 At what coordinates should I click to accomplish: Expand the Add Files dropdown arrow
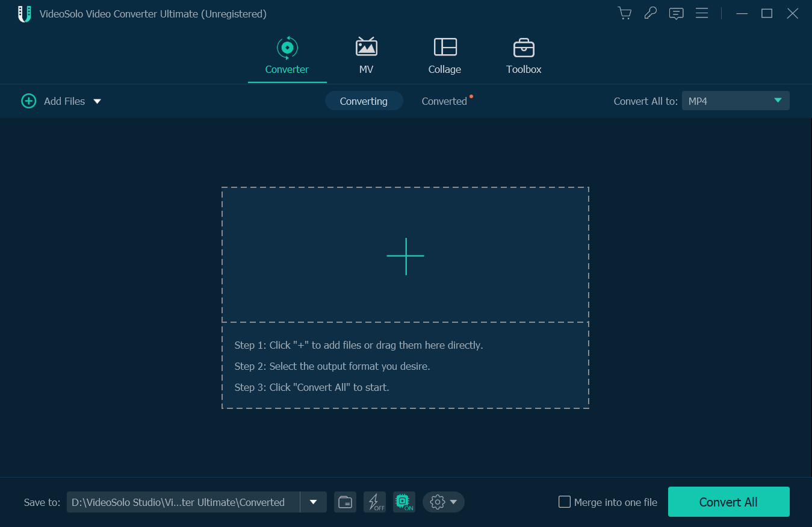97,101
